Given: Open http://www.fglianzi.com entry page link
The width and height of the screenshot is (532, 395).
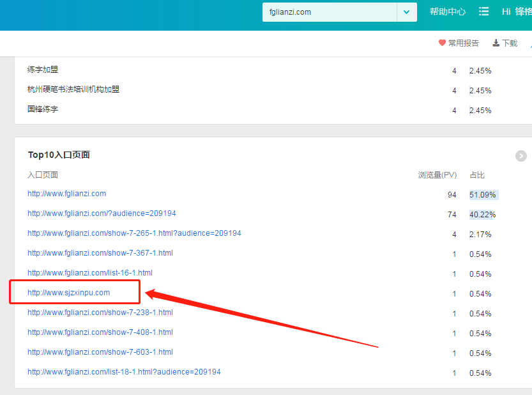Looking at the screenshot, I should click(66, 194).
